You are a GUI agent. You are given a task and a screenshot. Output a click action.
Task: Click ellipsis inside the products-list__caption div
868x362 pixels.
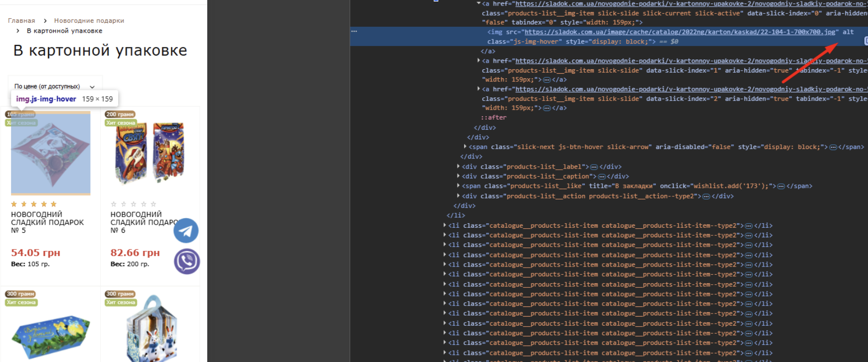click(x=602, y=176)
